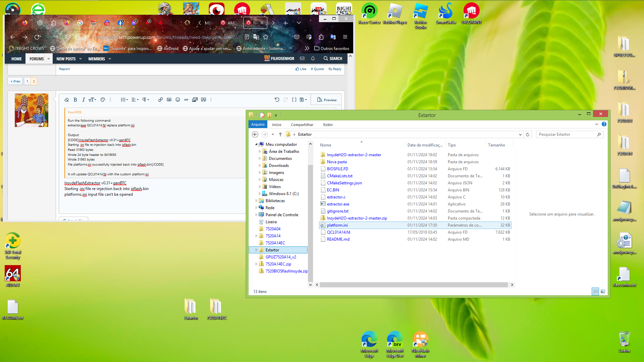
Task: Toggle bold formatting in the reply editor
Action: coord(75,100)
